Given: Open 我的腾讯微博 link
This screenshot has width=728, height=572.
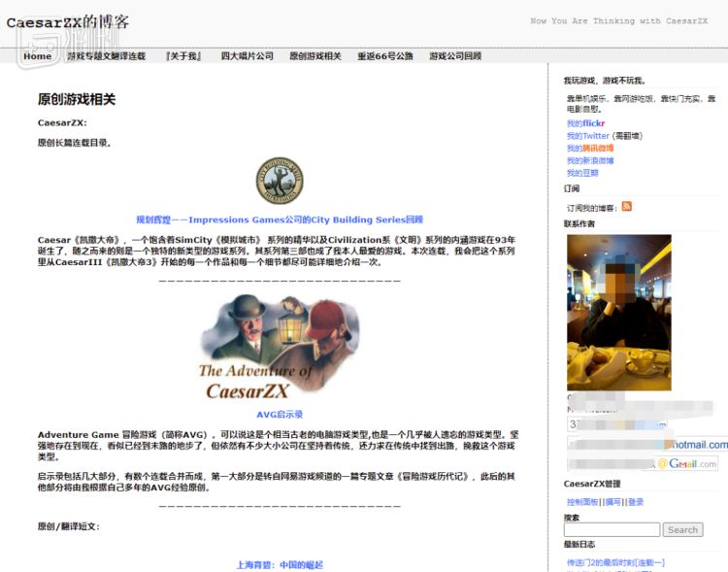Looking at the screenshot, I should (x=589, y=149).
